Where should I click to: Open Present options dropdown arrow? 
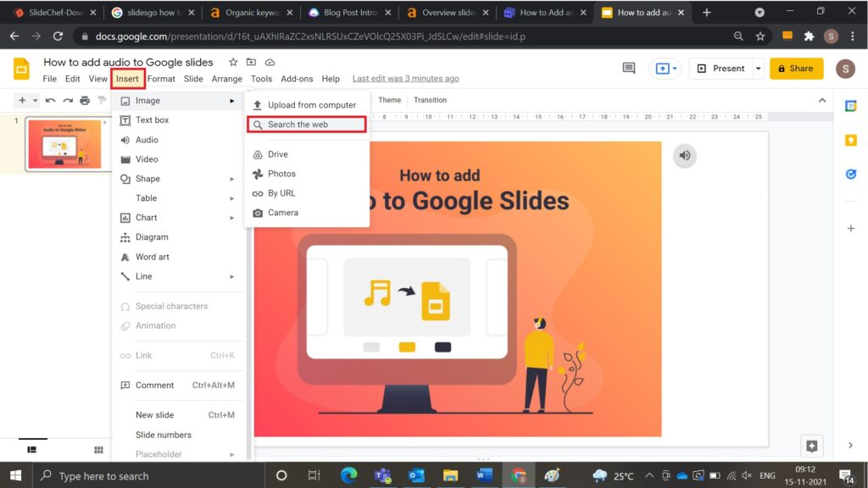tap(759, 69)
